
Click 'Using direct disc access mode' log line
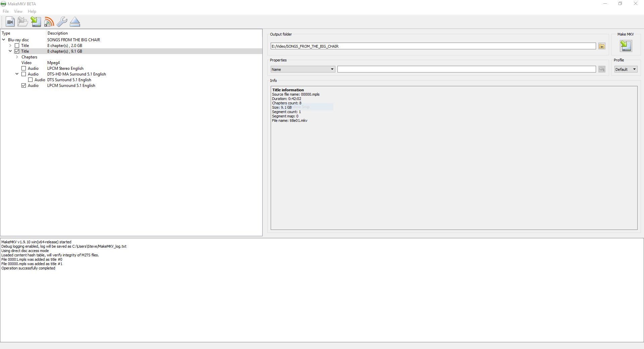(25, 251)
